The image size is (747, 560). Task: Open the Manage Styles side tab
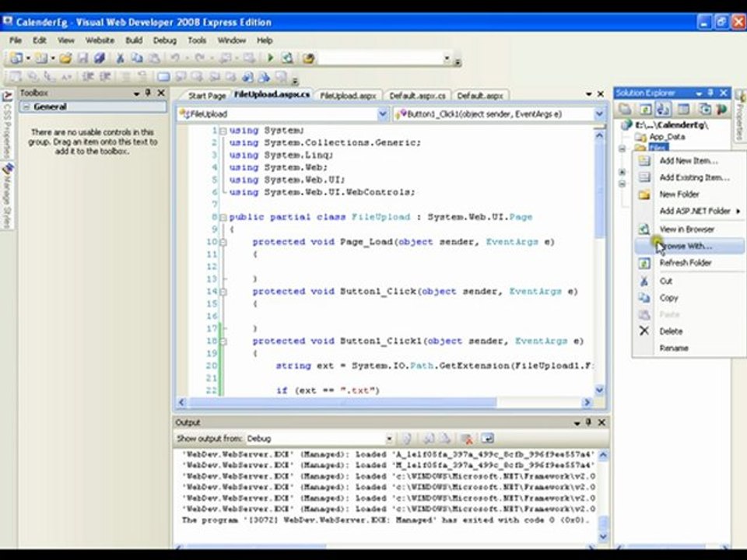pos(8,196)
